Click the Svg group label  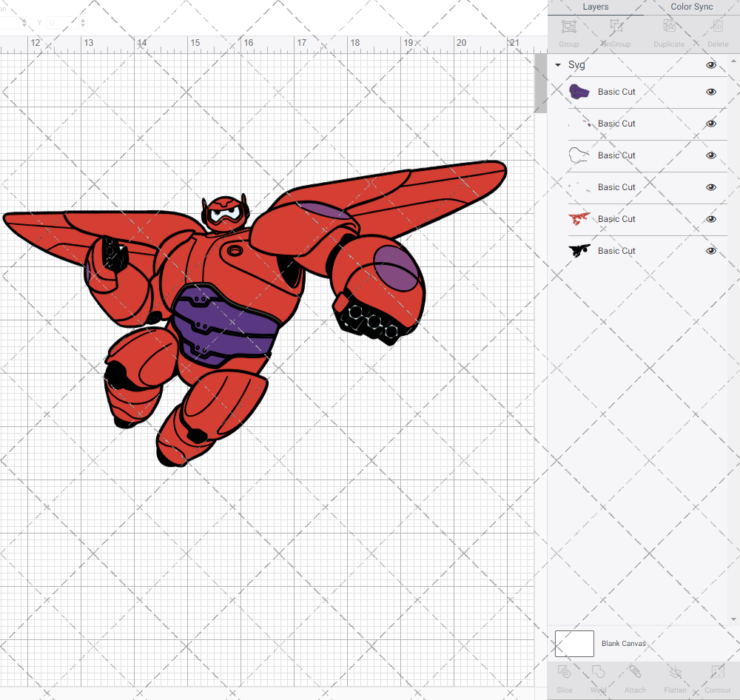pos(576,64)
